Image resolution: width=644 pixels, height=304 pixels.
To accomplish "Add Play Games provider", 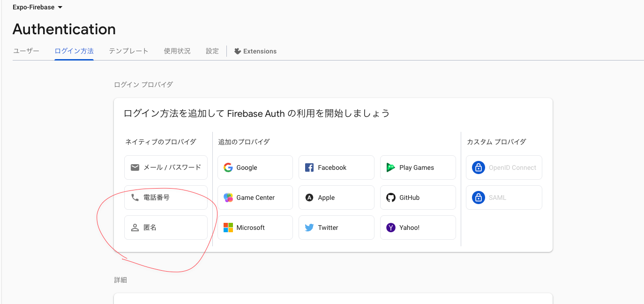I will (x=418, y=167).
